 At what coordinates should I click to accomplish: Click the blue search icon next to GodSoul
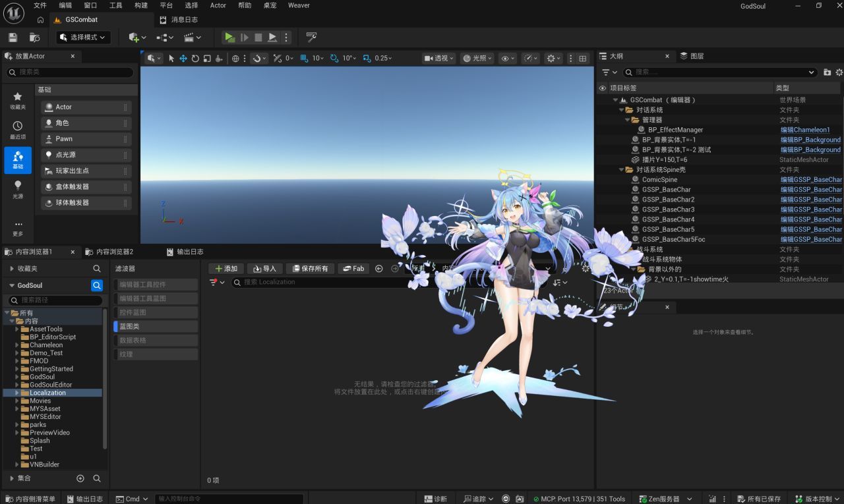click(97, 285)
